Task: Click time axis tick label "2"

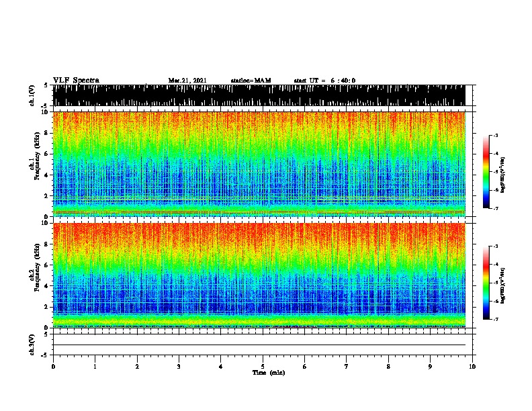Action: click(x=137, y=367)
